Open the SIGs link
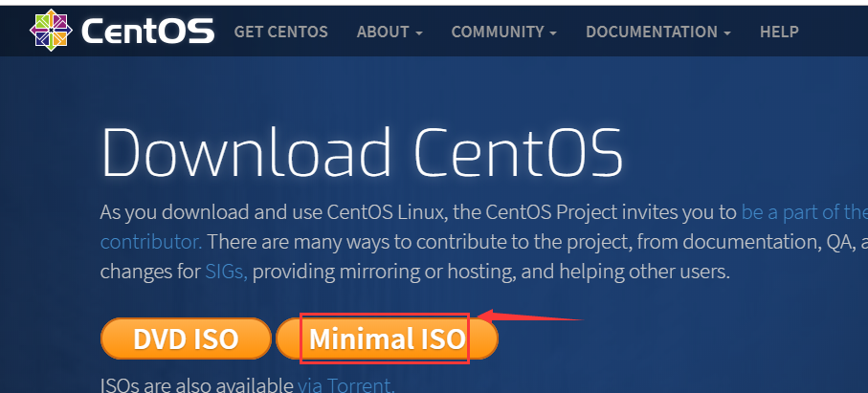The height and width of the screenshot is (393, 868). pos(227,272)
